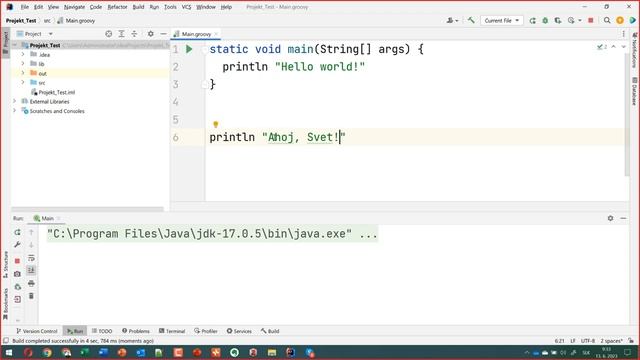Viewport: 640px width, 360px height.
Task: Click the Print icon in Run panel
Action: point(31,283)
